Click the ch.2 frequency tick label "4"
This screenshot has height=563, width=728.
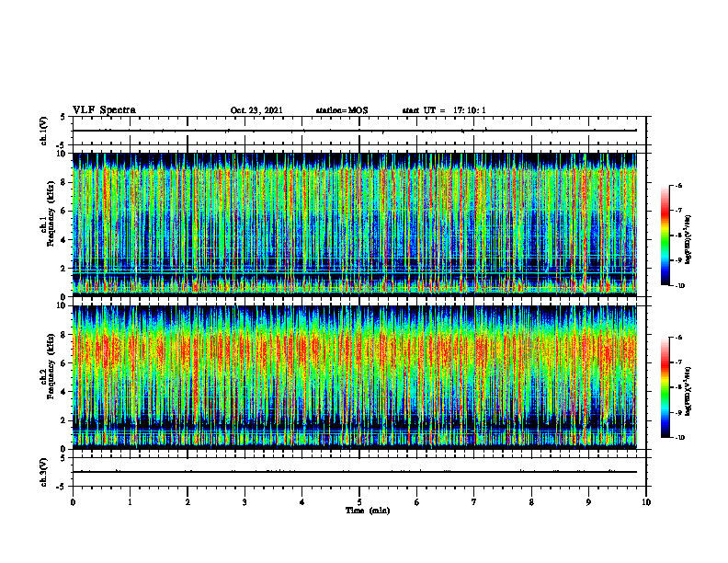[x=64, y=392]
